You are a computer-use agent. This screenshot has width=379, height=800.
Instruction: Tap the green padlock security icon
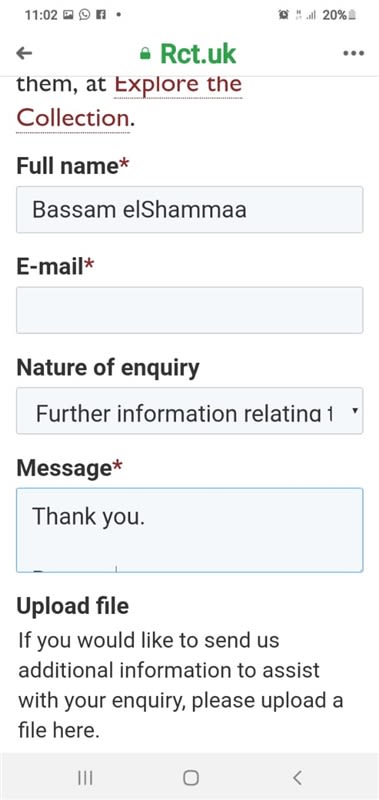145,54
